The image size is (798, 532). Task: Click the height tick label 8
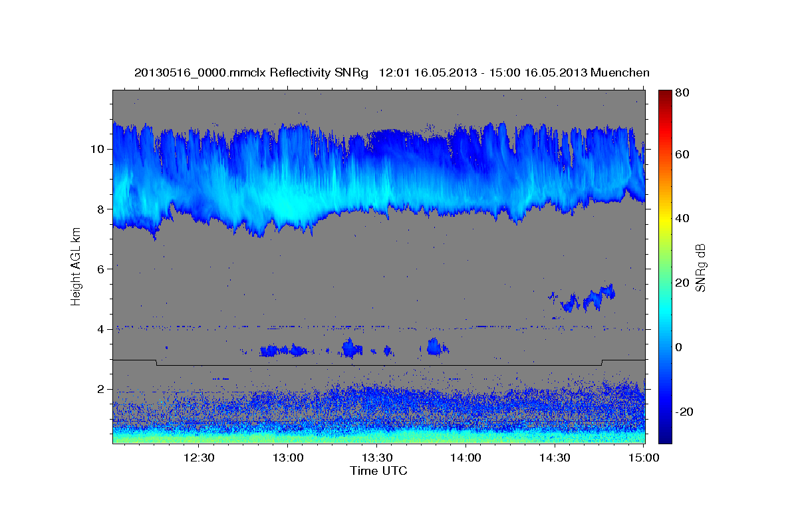pos(101,209)
